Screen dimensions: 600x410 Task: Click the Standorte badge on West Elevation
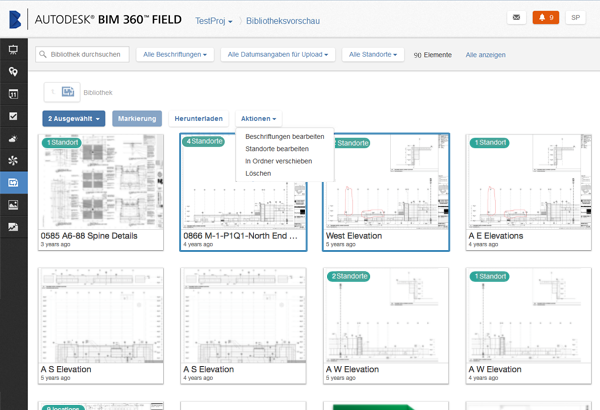(x=352, y=143)
